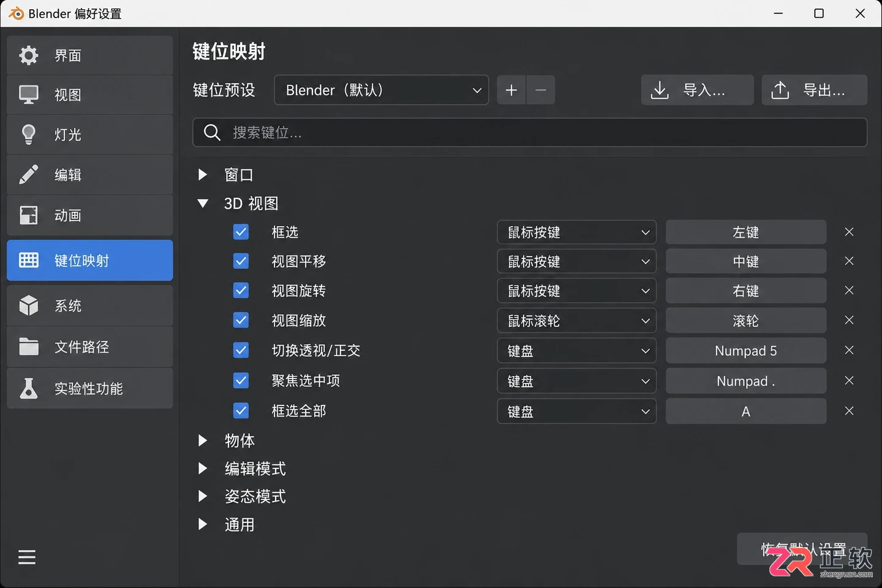Expand the 窗口 keymap category

click(203, 175)
